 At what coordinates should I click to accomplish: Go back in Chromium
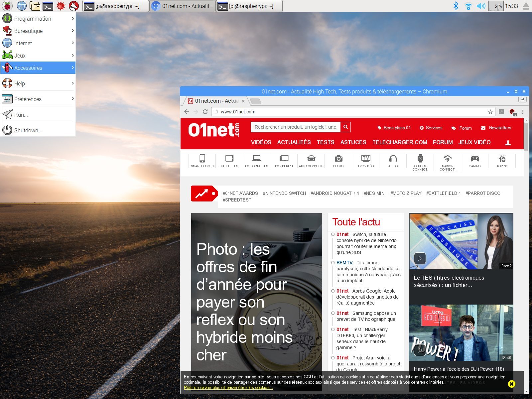(x=187, y=112)
